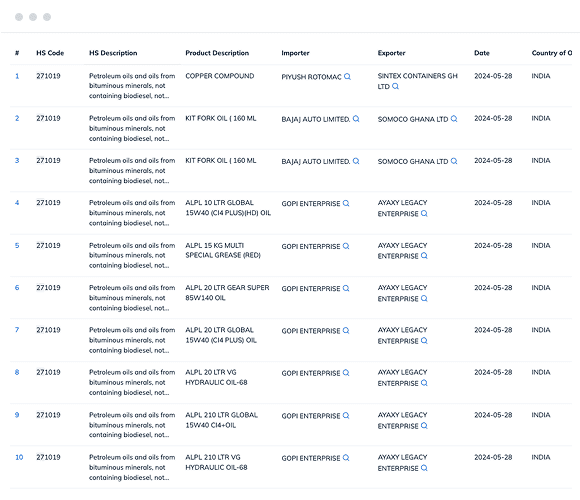Viewport: 580px width, 500px height.
Task: Select INDIA country cell in row 6
Action: click(x=541, y=287)
